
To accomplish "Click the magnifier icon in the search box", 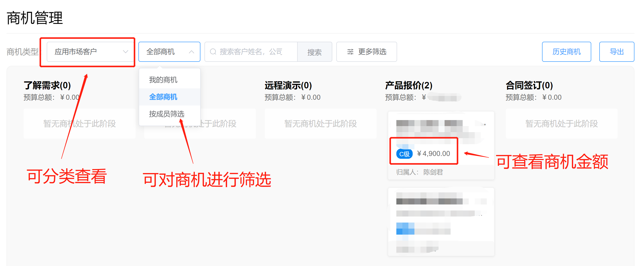I will [x=213, y=52].
